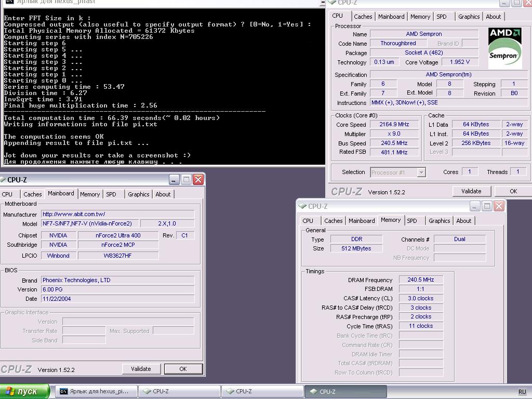
Task: Open Graphics tab in the Processor CPU-Z window
Action: click(469, 17)
